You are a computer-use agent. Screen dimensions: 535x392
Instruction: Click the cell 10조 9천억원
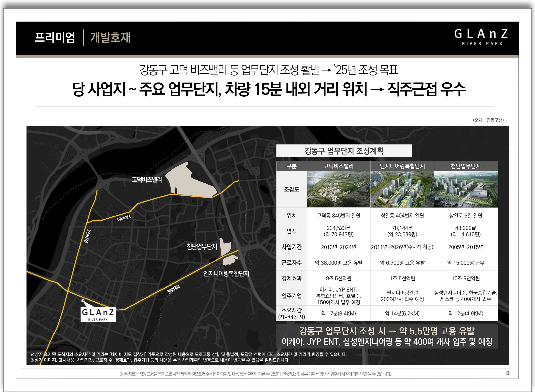tap(466, 278)
